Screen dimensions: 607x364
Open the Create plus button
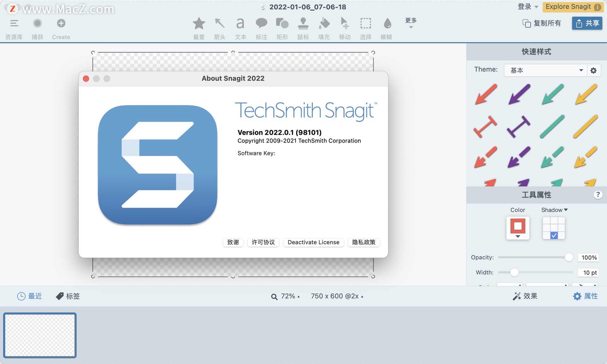(x=61, y=23)
